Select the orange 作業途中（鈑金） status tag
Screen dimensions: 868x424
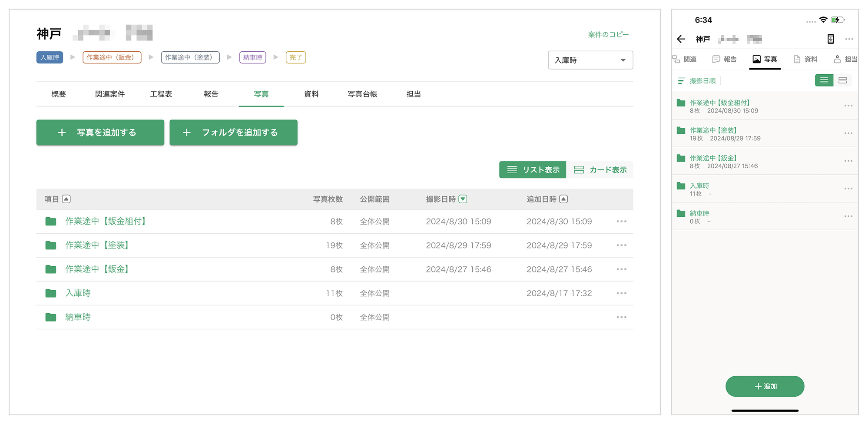112,57
